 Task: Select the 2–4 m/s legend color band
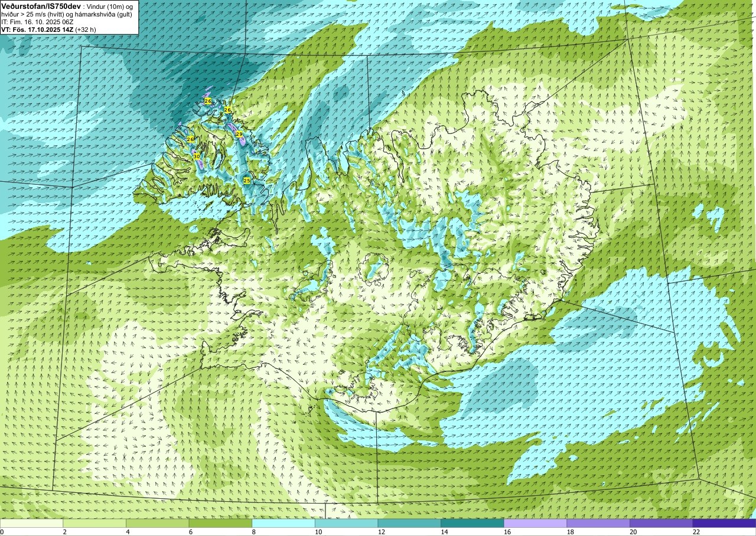click(x=94, y=523)
